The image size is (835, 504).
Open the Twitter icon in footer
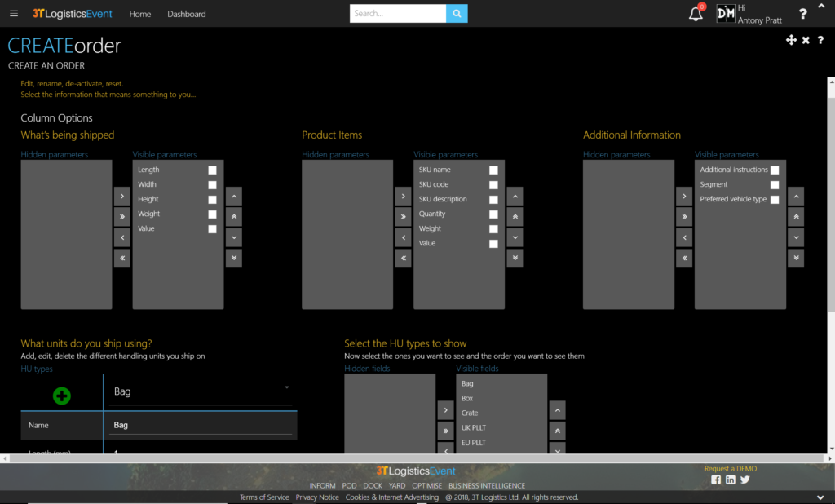point(744,480)
